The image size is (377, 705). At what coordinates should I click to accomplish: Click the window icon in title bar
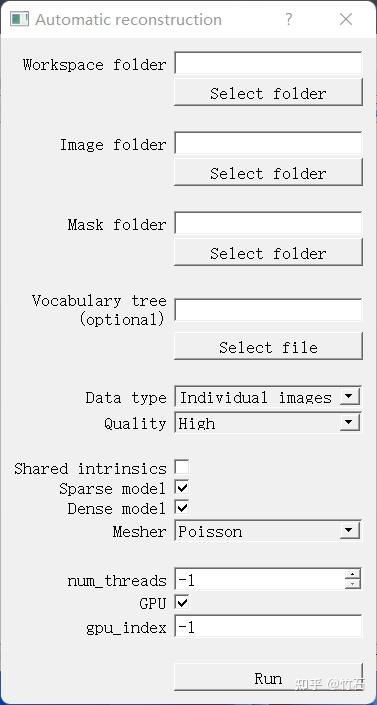[x=19, y=19]
